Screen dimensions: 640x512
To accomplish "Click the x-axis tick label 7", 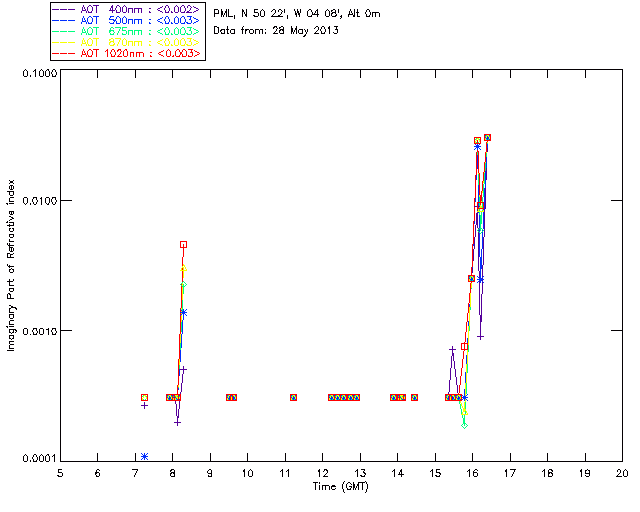I will [135, 473].
